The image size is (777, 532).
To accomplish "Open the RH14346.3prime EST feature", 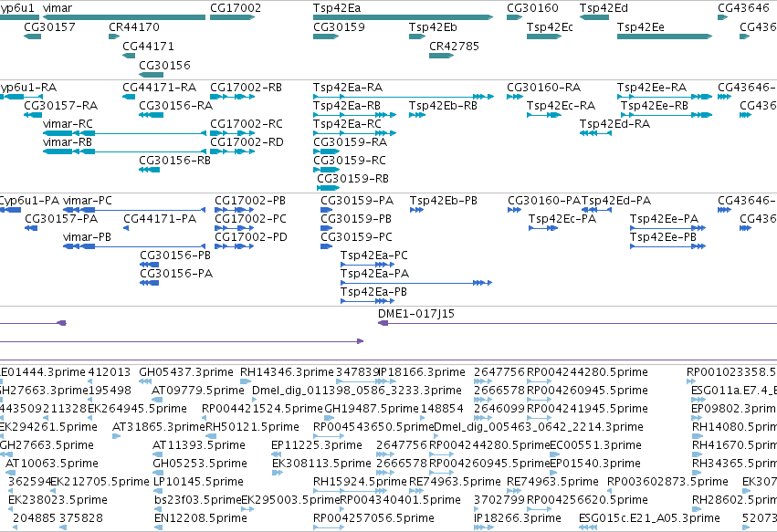I will [x=246, y=381].
